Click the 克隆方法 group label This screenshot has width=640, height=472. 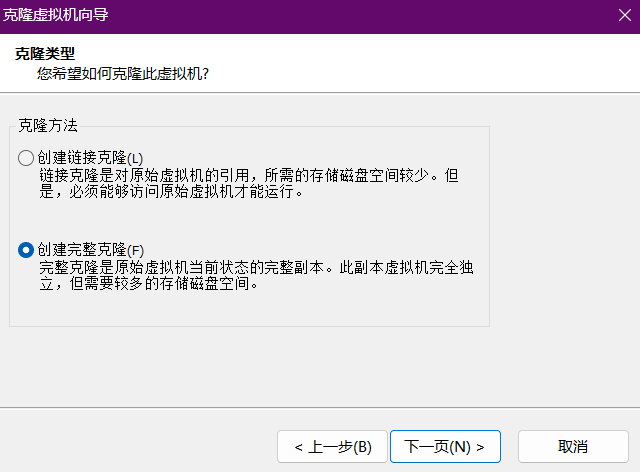(48, 125)
